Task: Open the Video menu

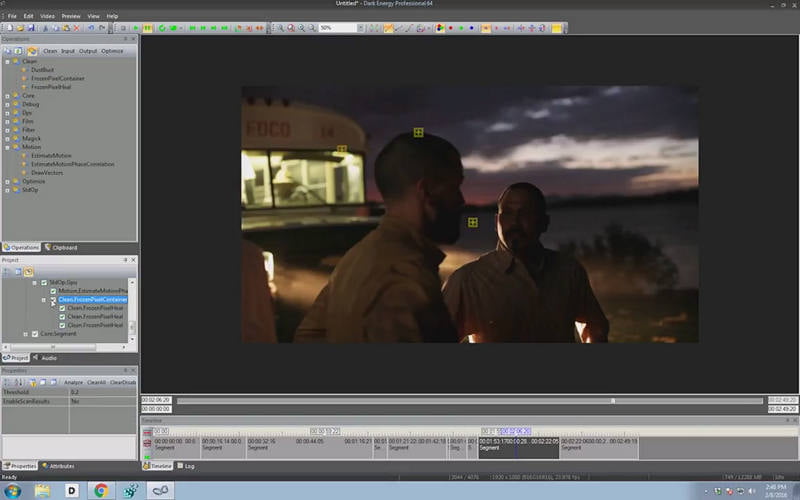Action: (47, 16)
